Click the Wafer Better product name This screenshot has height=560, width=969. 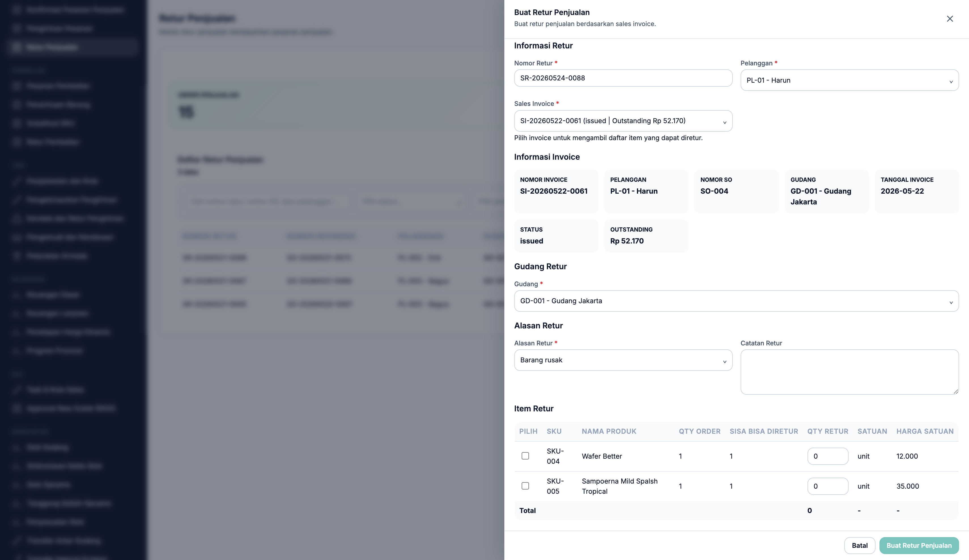pos(602,456)
